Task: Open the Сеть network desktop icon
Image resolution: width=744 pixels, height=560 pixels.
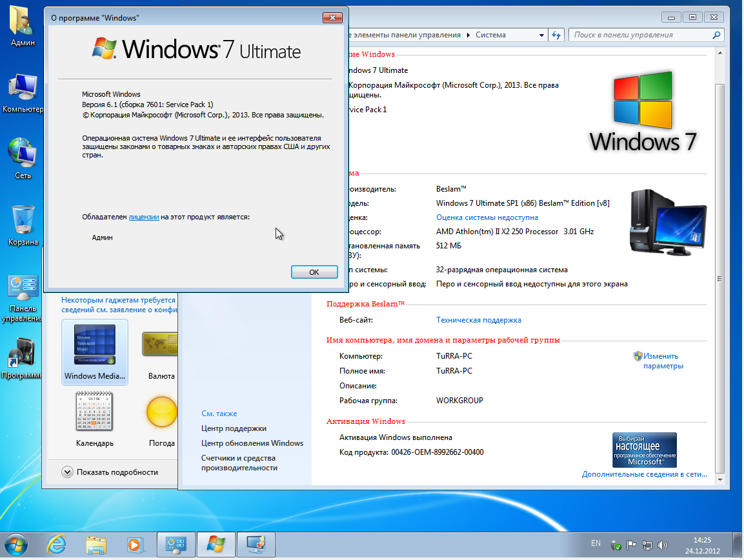Action: 23,155
